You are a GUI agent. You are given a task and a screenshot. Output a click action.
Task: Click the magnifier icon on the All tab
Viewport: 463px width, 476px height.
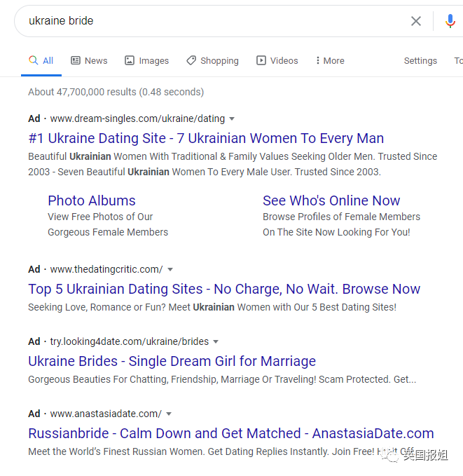tap(34, 60)
